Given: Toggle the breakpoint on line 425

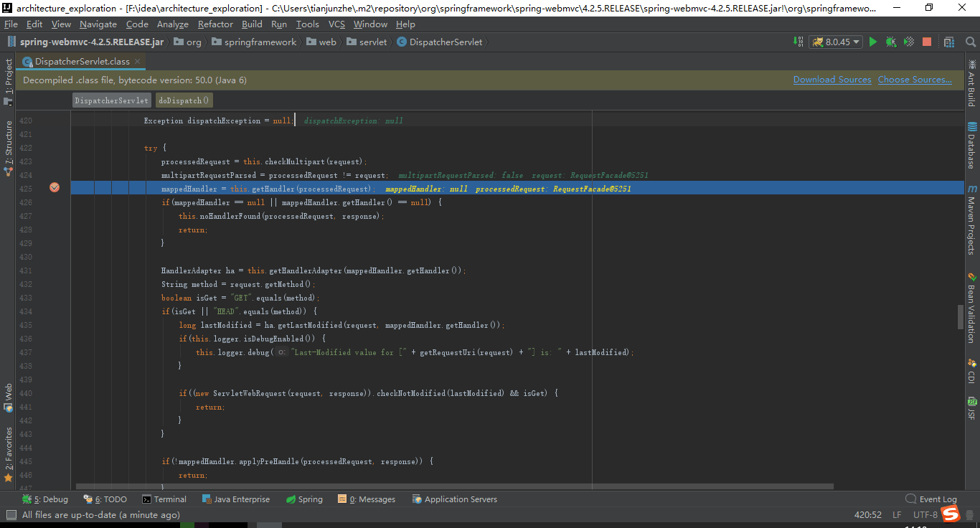Looking at the screenshot, I should pyautogui.click(x=55, y=188).
